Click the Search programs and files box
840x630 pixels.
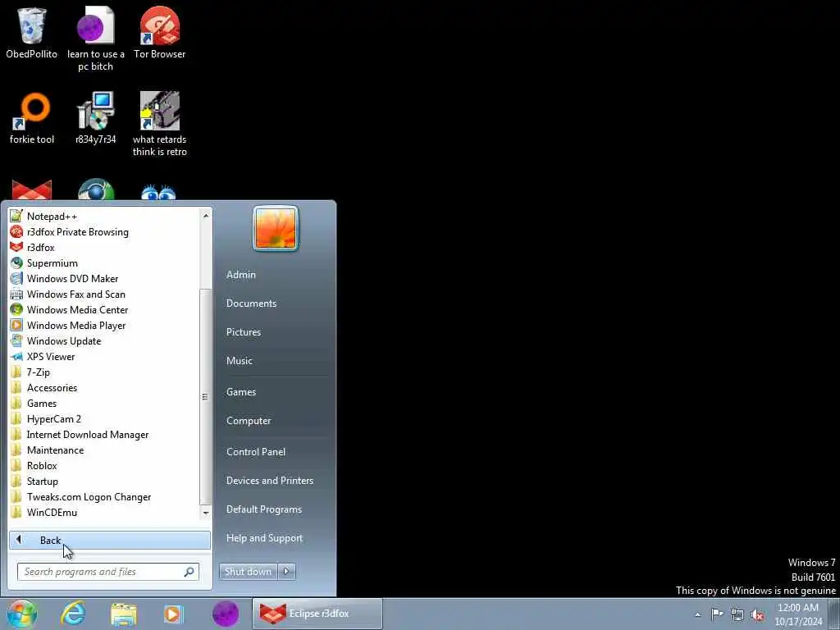108,572
